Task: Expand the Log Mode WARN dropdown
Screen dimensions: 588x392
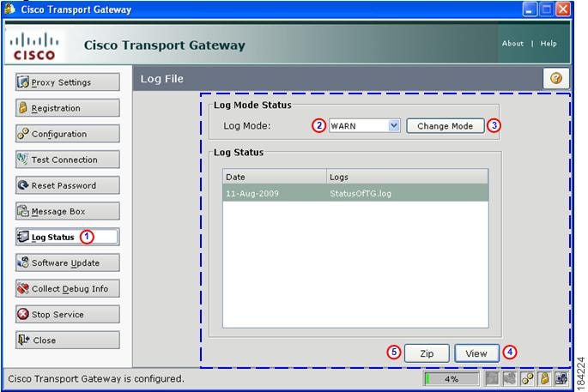Action: (x=365, y=126)
